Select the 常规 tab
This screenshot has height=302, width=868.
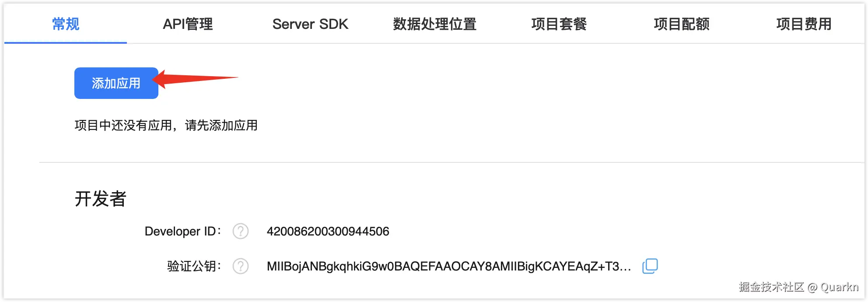tap(66, 24)
